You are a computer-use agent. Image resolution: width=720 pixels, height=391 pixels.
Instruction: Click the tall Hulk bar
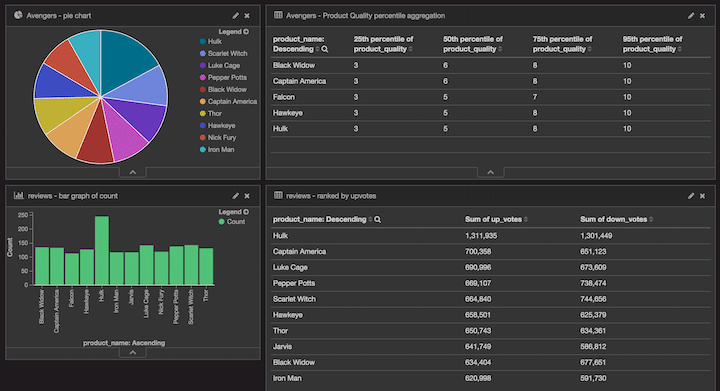pyautogui.click(x=102, y=251)
